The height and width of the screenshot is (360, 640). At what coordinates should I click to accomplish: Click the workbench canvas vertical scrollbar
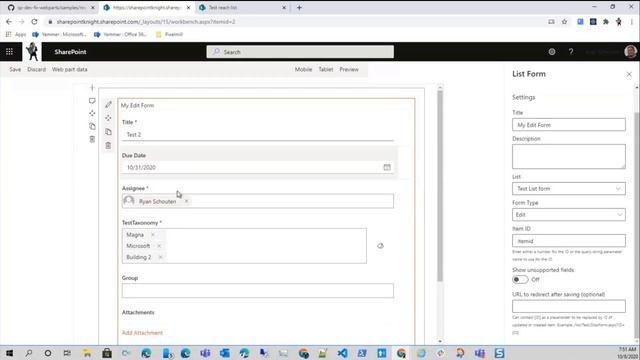pos(440,186)
